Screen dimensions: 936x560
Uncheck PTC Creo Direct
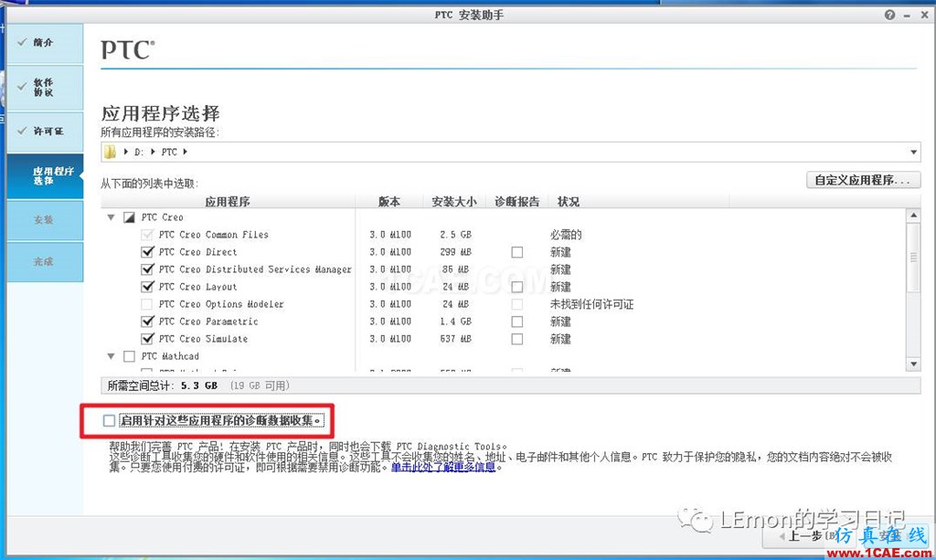tap(147, 252)
